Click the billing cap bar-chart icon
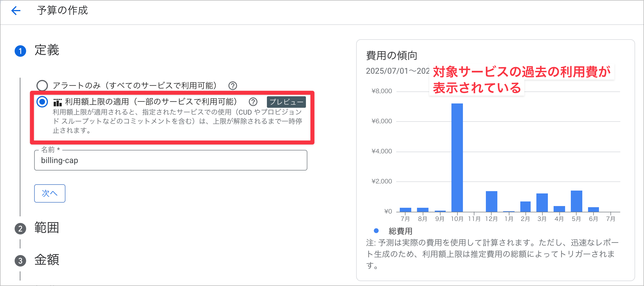The height and width of the screenshot is (286, 644). tap(57, 102)
